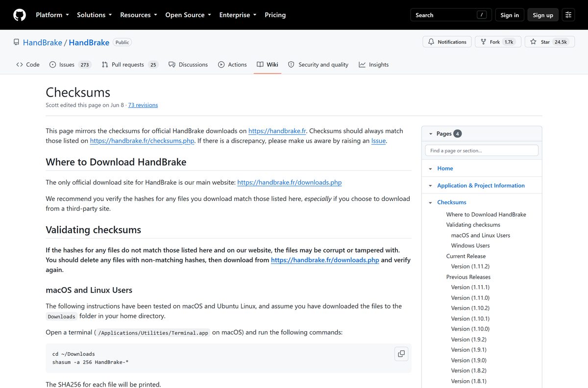Expand Application & Project Information arrow
Screen dimensions: 588x388
point(430,186)
